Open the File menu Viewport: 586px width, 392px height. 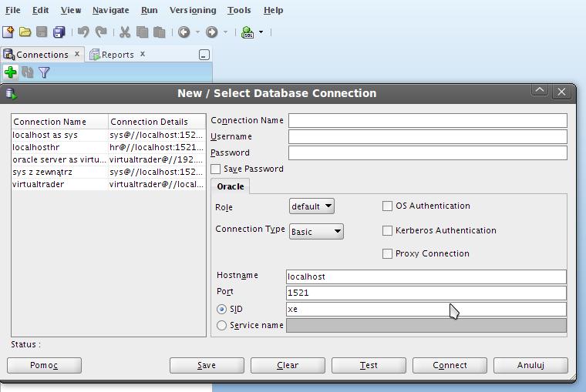click(12, 10)
